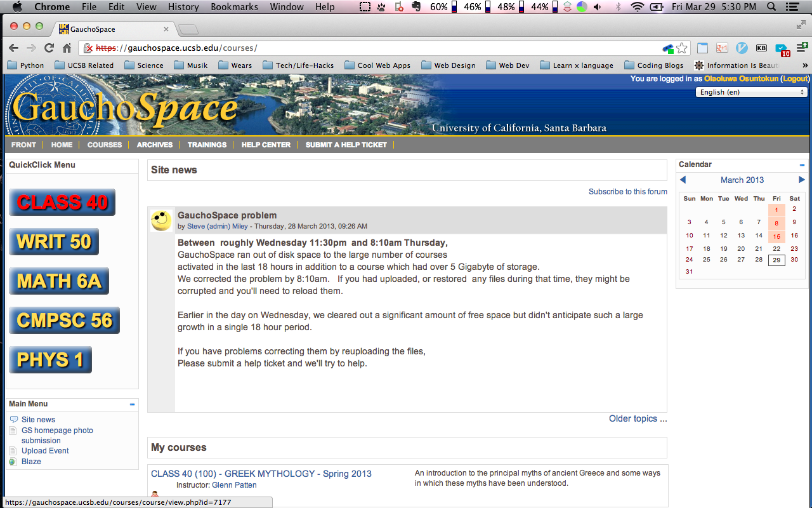Click the March 2013 calendar title link
Viewport: 812px width, 508px height.
[742, 180]
